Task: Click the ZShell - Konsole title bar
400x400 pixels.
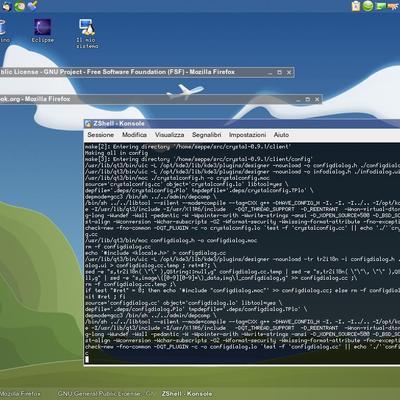Action: point(242,124)
